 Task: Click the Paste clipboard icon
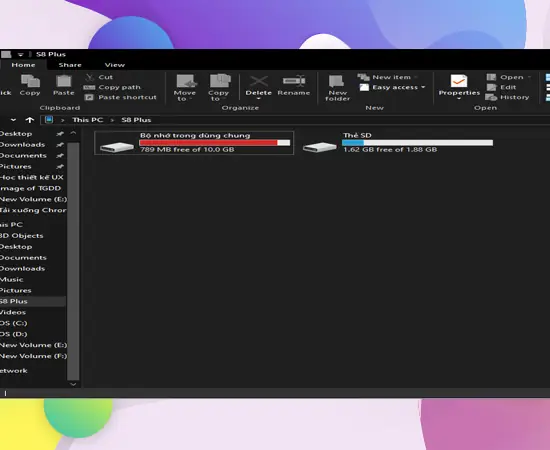[x=64, y=85]
